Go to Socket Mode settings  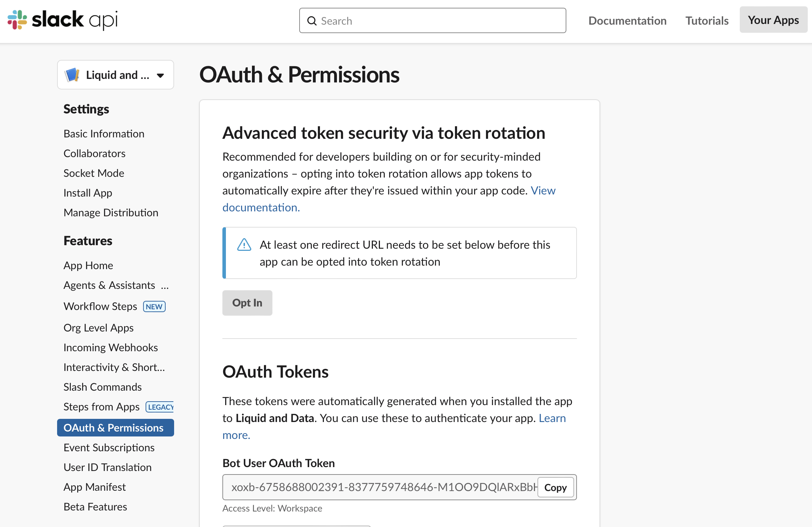(x=94, y=173)
